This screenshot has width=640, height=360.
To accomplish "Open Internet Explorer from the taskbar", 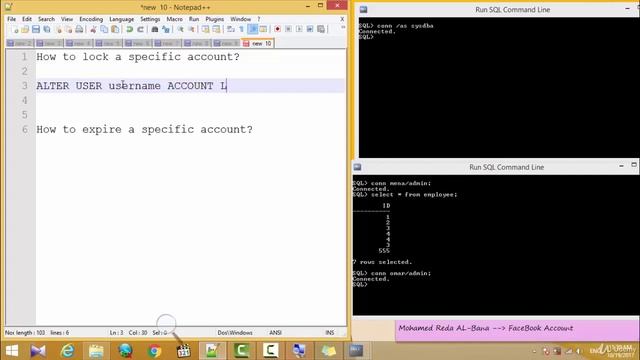I will pyautogui.click(x=67, y=351).
